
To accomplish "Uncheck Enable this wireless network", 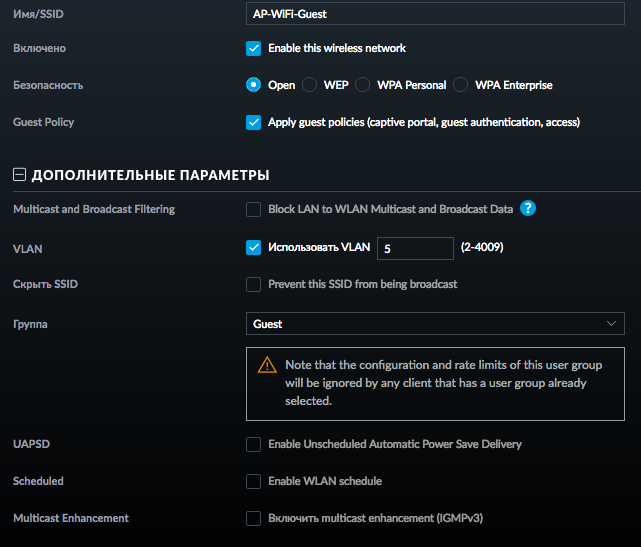I will click(x=253, y=48).
